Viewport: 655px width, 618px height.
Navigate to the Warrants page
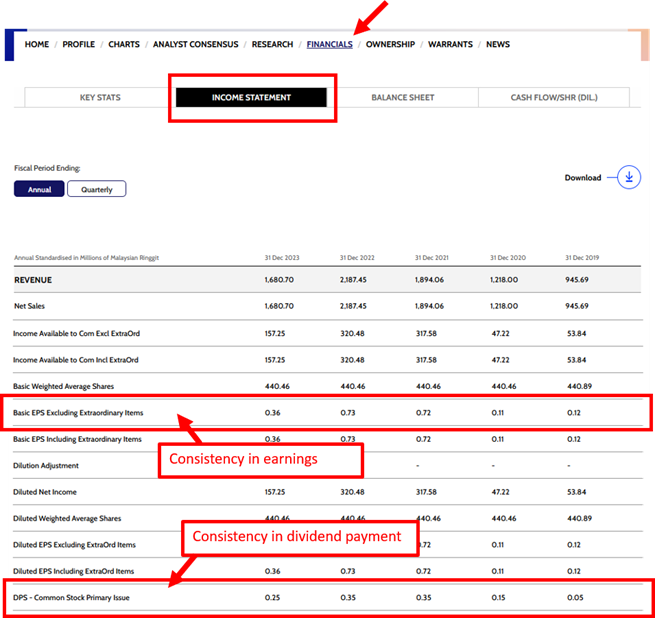(451, 45)
